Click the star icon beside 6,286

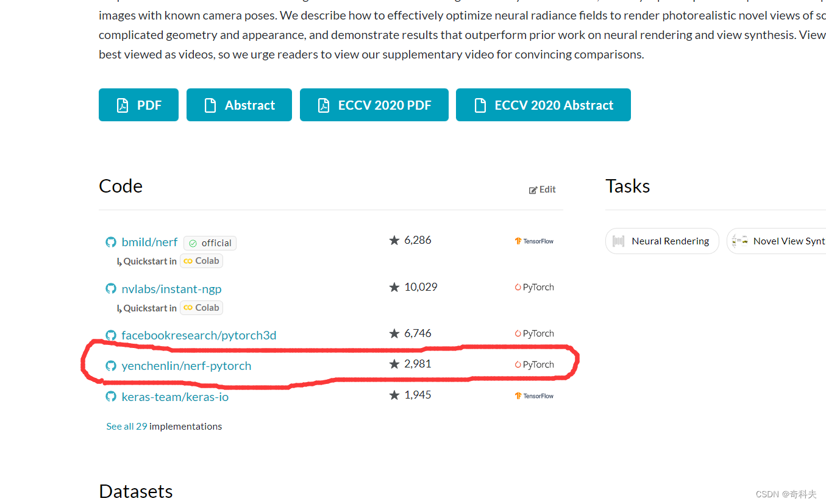394,240
